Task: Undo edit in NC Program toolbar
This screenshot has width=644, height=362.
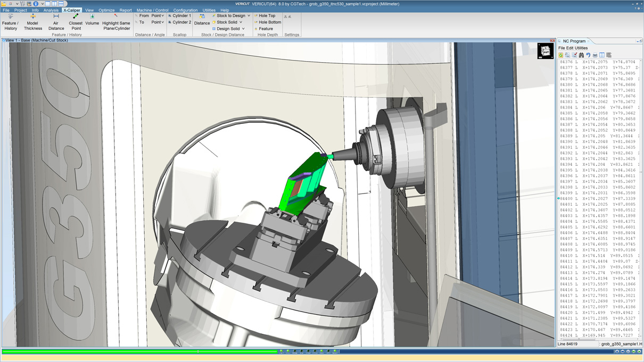Action: [x=588, y=55]
